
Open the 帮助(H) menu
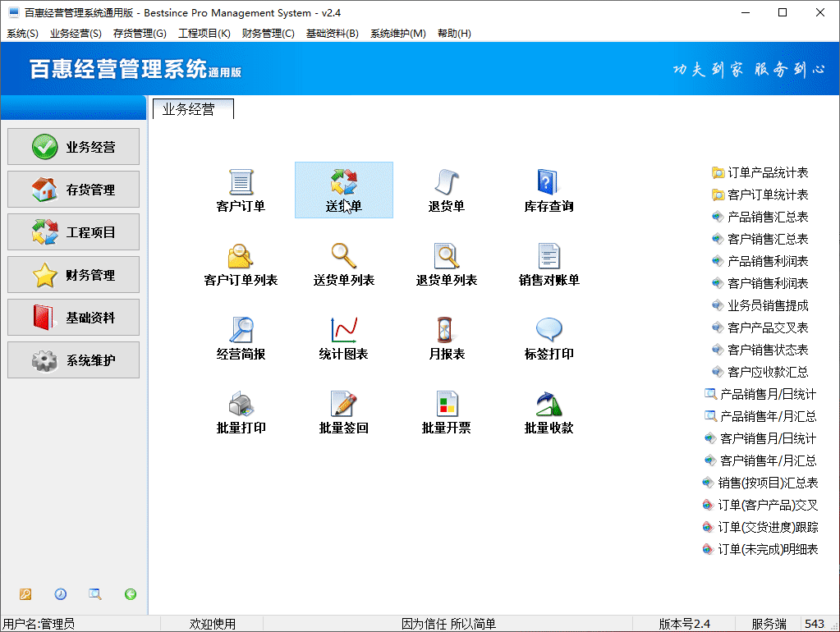(454, 33)
